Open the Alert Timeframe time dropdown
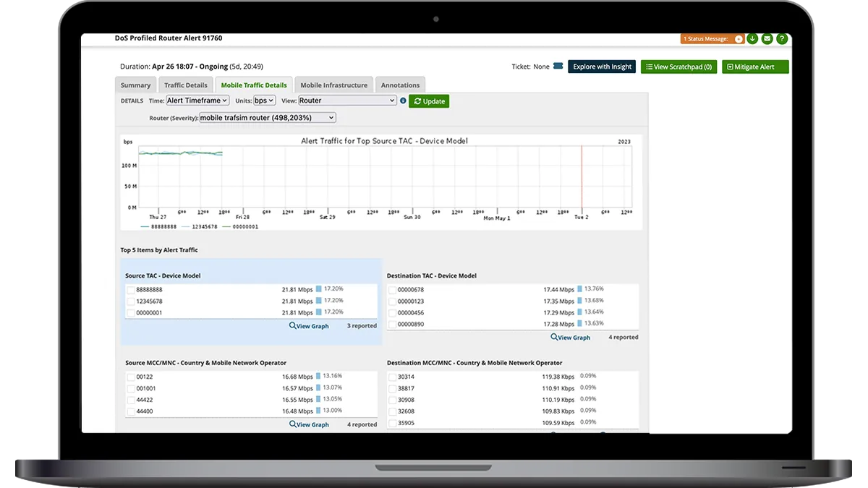The width and height of the screenshot is (868, 488). point(197,100)
